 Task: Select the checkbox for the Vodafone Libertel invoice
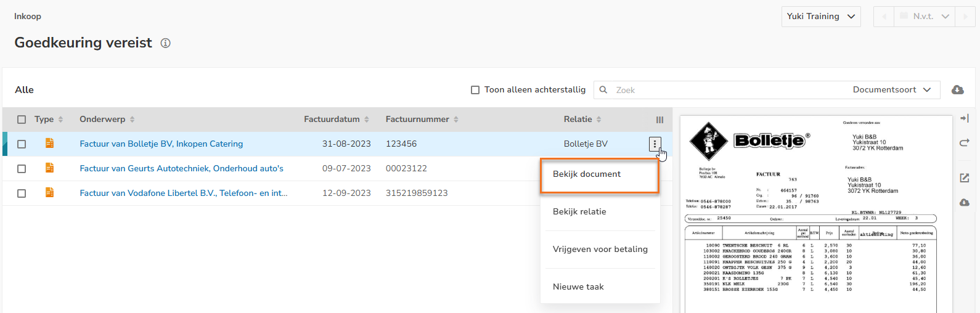tap(22, 193)
